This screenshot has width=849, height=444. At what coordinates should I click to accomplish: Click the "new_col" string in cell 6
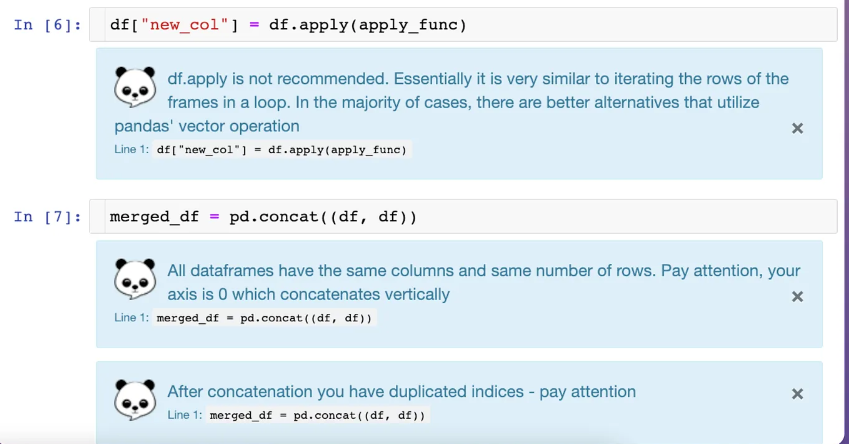tap(185, 25)
